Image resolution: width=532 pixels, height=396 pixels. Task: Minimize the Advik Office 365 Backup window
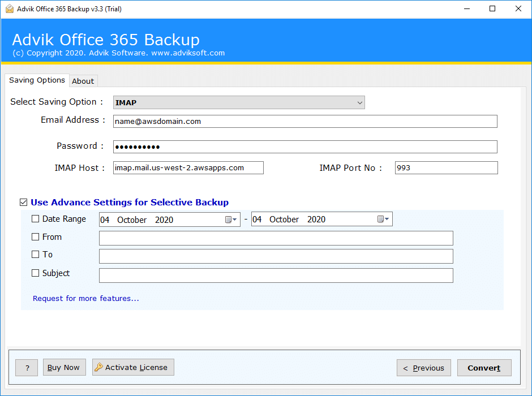(x=467, y=9)
